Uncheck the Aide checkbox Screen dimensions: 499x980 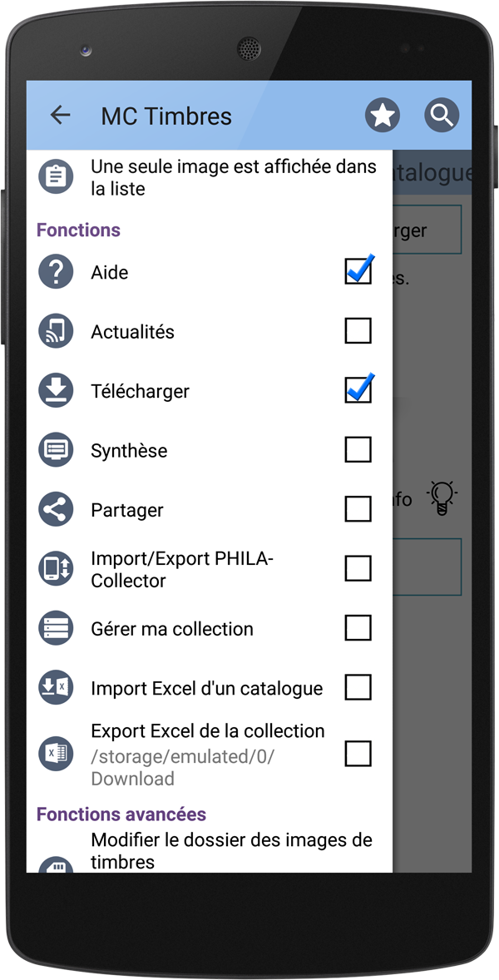click(358, 270)
